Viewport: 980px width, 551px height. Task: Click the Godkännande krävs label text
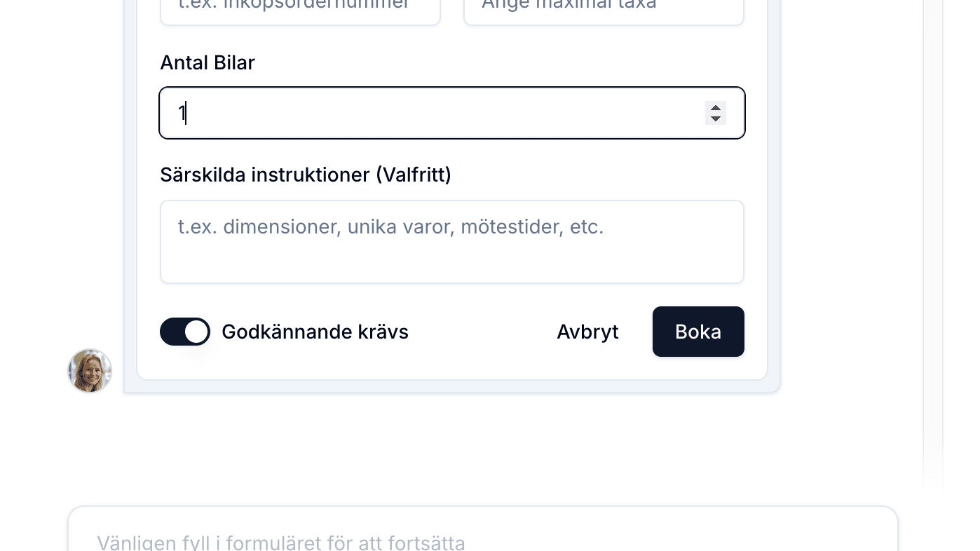315,332
